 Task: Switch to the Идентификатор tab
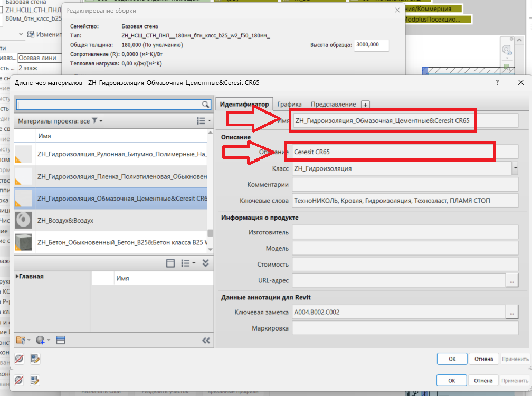pos(244,104)
